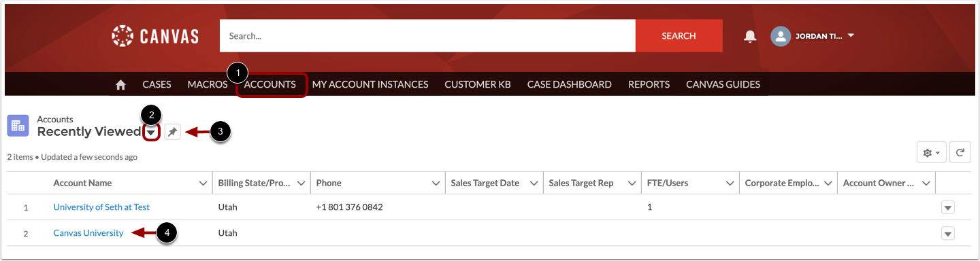This screenshot has width=980, height=261.
Task: Click the Utah cell for Canvas University
Action: pyautogui.click(x=228, y=233)
